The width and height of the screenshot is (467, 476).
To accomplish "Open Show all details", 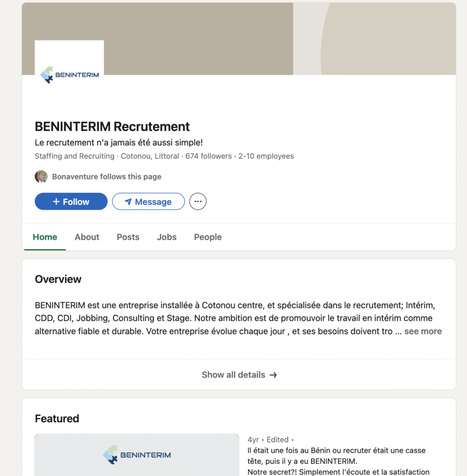I will pos(234,375).
